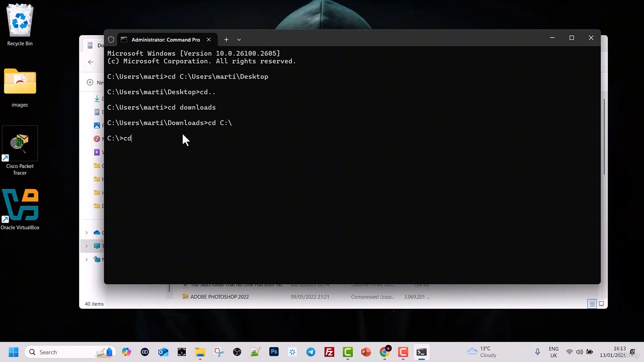Select the Pictures icon in Explorer sidebar
The height and width of the screenshot is (362, 644).
pos(97,125)
